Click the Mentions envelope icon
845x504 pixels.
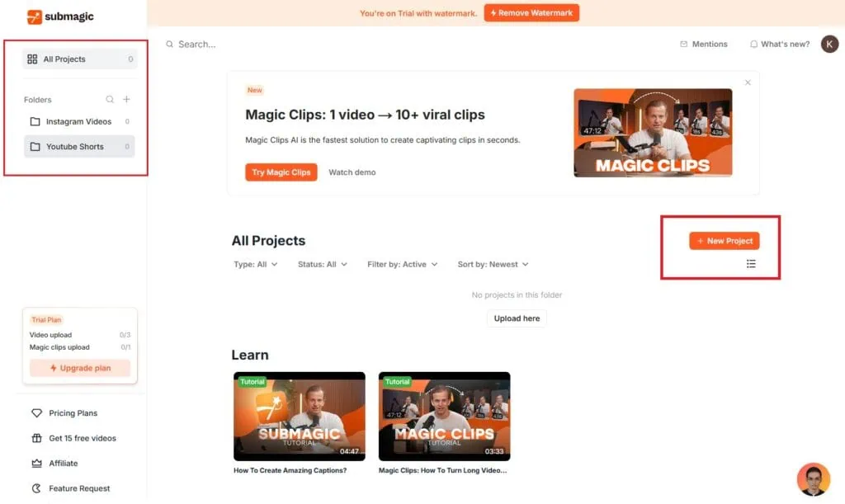pos(684,45)
